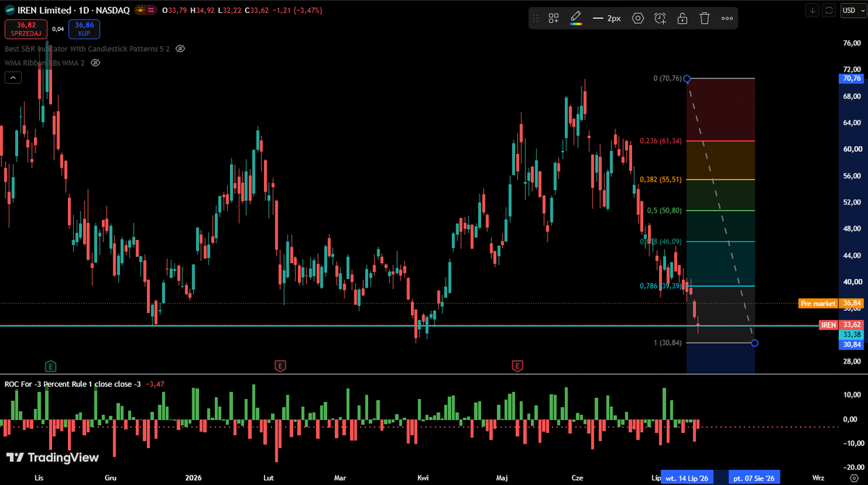Click the square-brackets button beside the USD selector
The width and height of the screenshot is (868, 485).
tap(829, 10)
